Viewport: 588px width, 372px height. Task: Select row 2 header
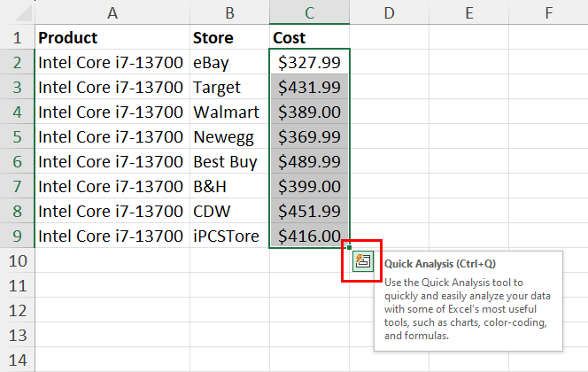[17, 62]
